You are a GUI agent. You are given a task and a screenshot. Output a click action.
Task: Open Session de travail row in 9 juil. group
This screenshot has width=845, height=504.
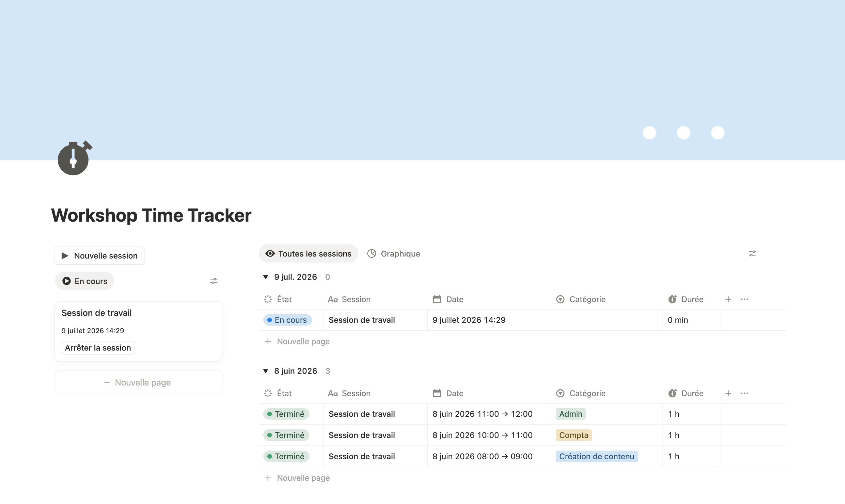coord(361,320)
